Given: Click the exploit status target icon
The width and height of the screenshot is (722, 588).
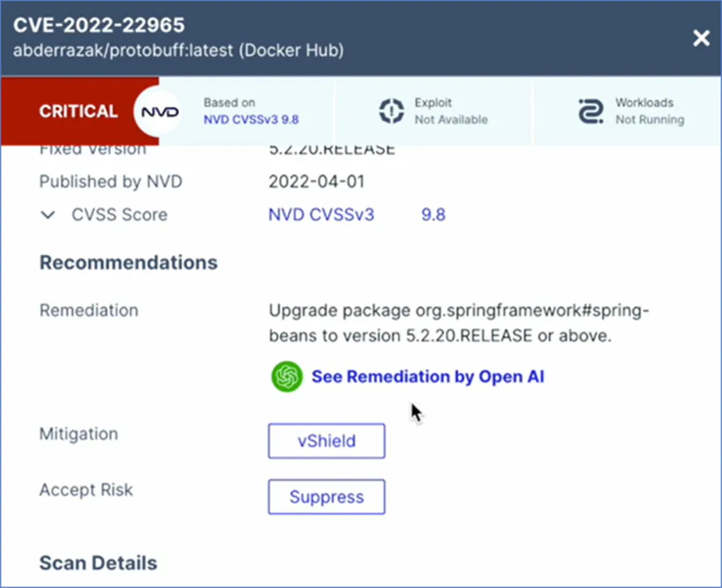Looking at the screenshot, I should coord(391,111).
